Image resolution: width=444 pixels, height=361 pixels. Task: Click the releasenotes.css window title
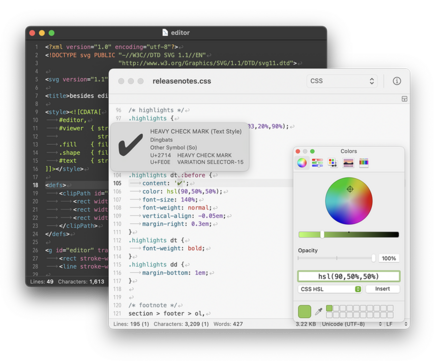click(x=182, y=81)
